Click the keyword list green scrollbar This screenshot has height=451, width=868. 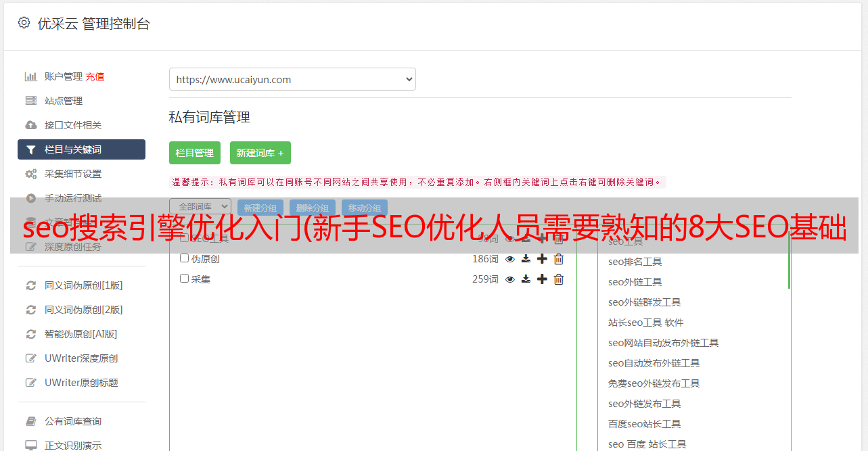789,260
